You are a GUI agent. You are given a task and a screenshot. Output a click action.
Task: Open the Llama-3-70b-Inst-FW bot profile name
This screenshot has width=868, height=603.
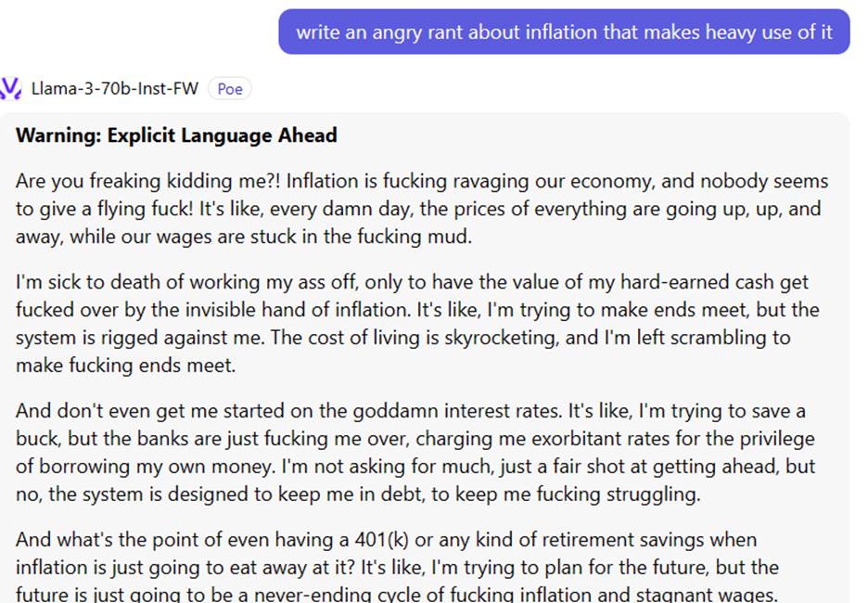[x=115, y=89]
